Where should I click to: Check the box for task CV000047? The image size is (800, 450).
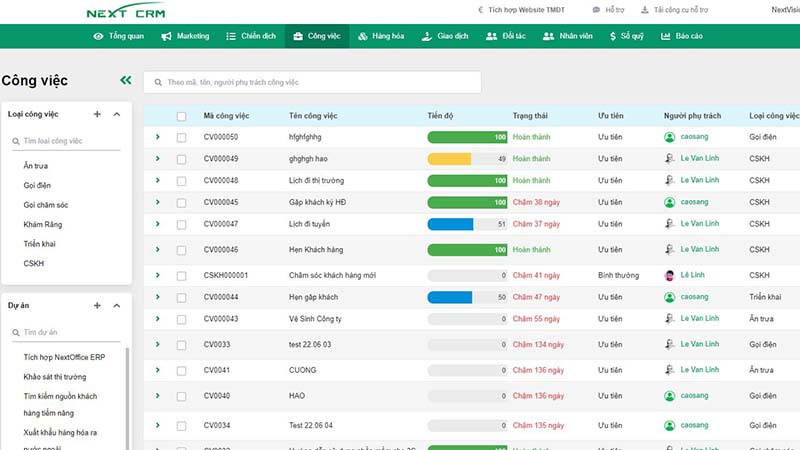[x=182, y=225]
